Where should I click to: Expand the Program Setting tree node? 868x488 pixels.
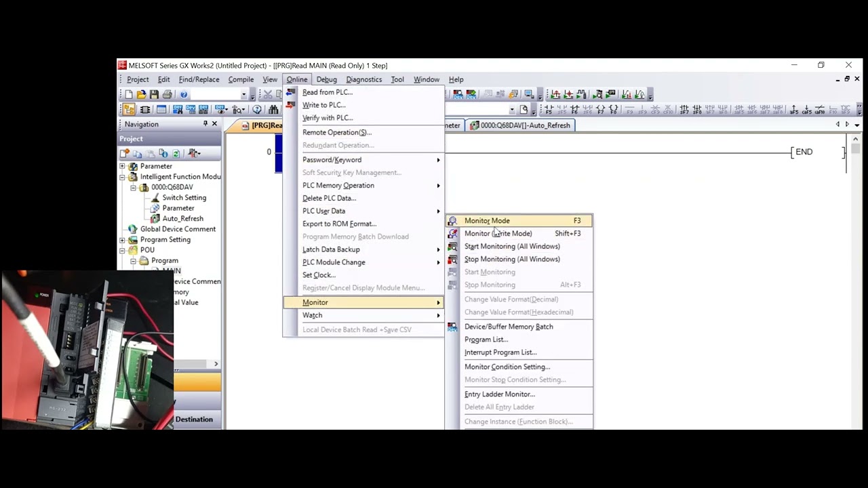pos(122,240)
